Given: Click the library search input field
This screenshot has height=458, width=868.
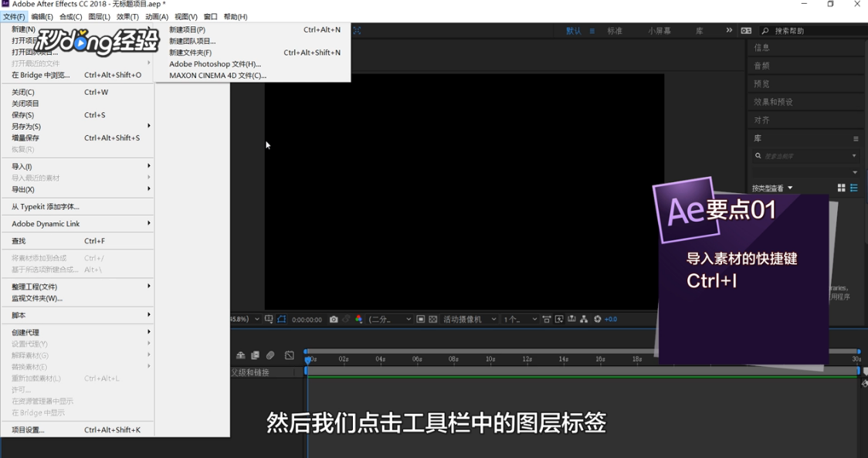Looking at the screenshot, I should coord(805,156).
